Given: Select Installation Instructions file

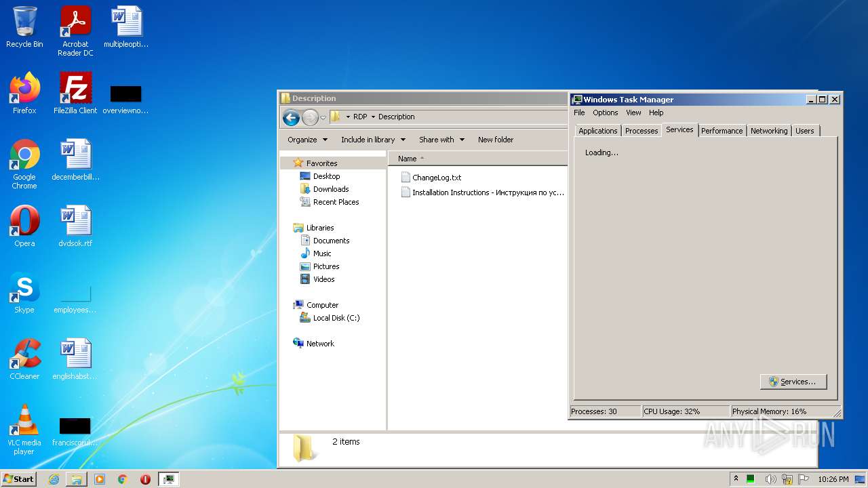Looking at the screenshot, I should pyautogui.click(x=482, y=192).
